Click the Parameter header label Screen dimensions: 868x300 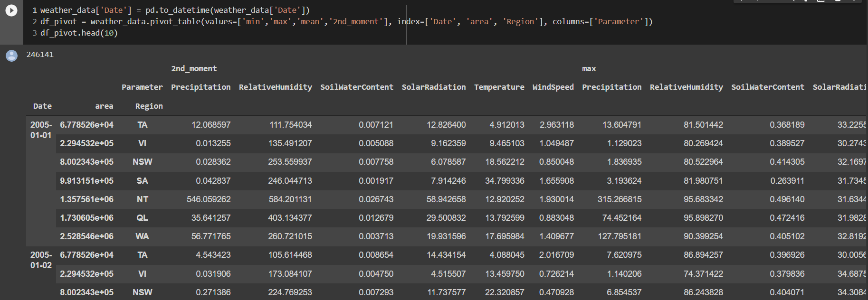point(142,87)
